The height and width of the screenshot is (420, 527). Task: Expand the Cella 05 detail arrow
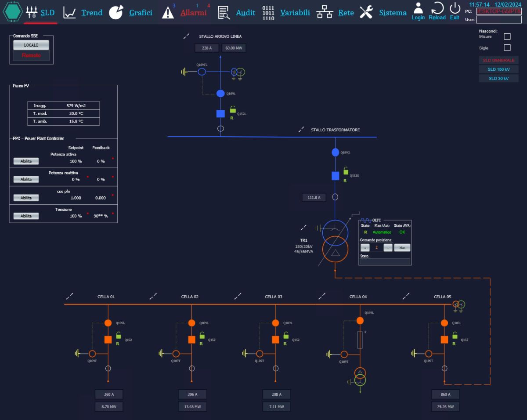pos(406,297)
